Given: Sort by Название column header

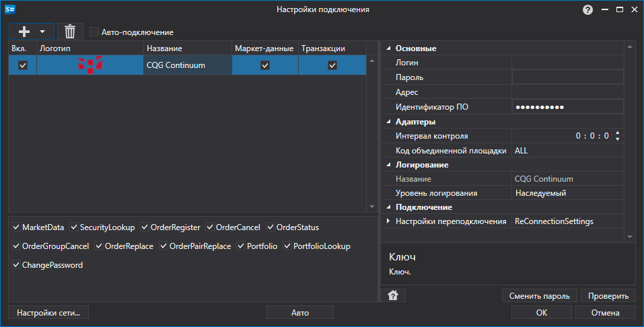Looking at the screenshot, I should tap(188, 48).
